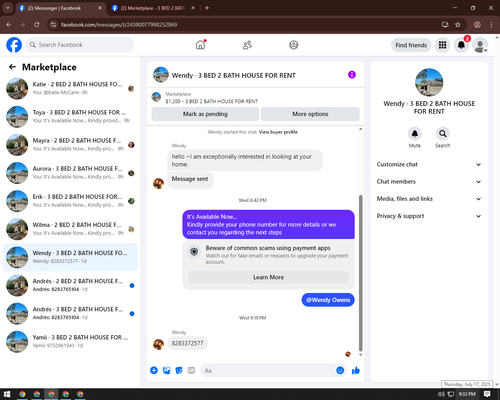The image size is (500, 400).
Task: Click the 8283372577 message bubble
Action: point(187,343)
